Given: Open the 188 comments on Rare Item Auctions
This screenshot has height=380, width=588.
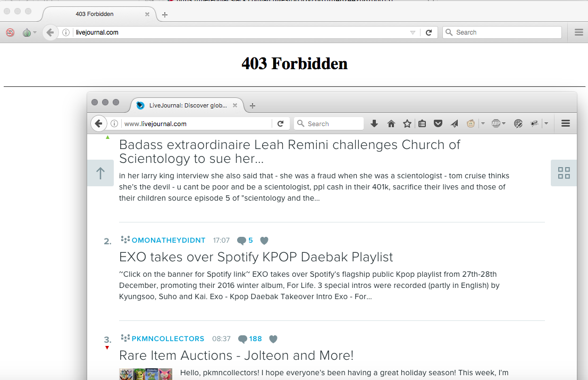Looking at the screenshot, I should (250, 338).
